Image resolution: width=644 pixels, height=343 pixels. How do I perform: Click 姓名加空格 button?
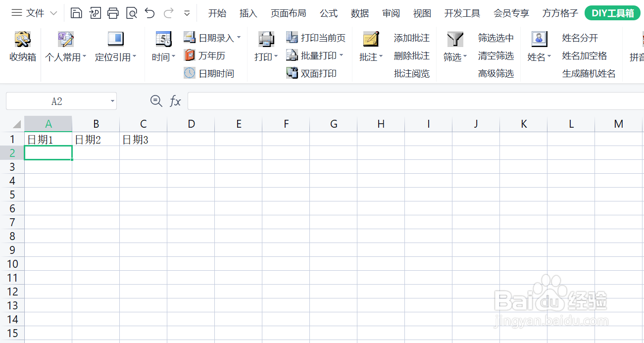pyautogui.click(x=585, y=55)
